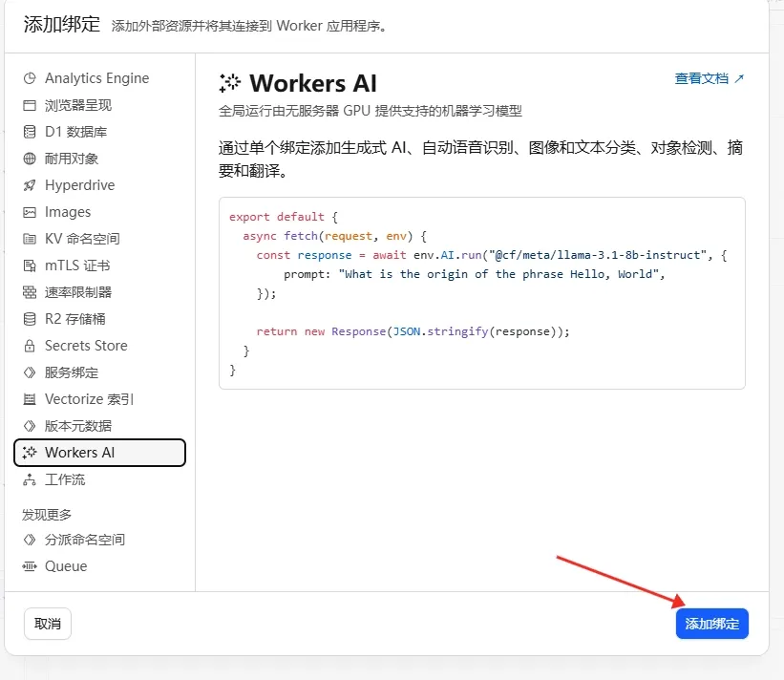Click the browser rendering window icon
This screenshot has height=680, width=784.
coord(30,105)
